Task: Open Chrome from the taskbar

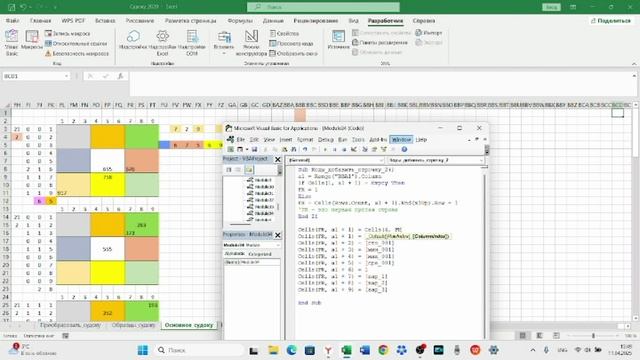Action: (x=383, y=350)
